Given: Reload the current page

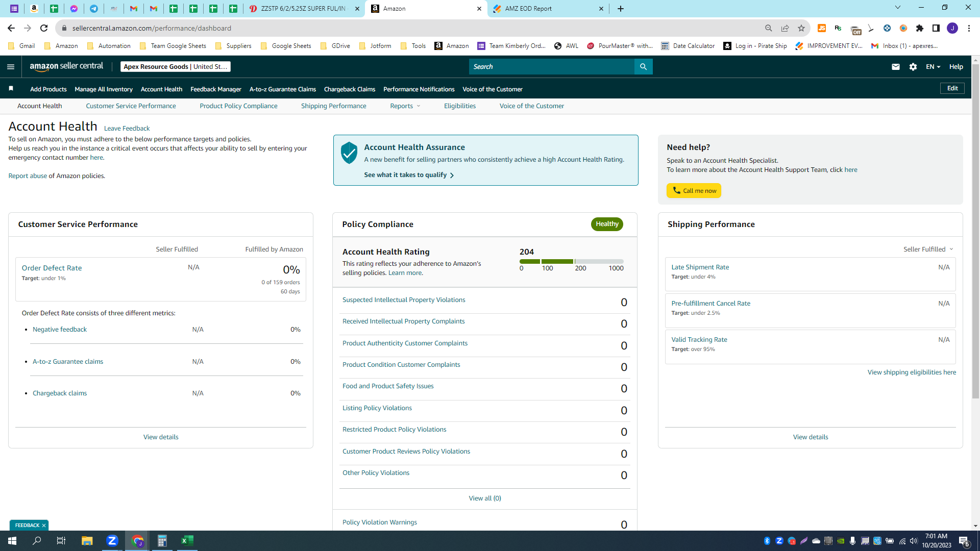Looking at the screenshot, I should pyautogui.click(x=44, y=28).
